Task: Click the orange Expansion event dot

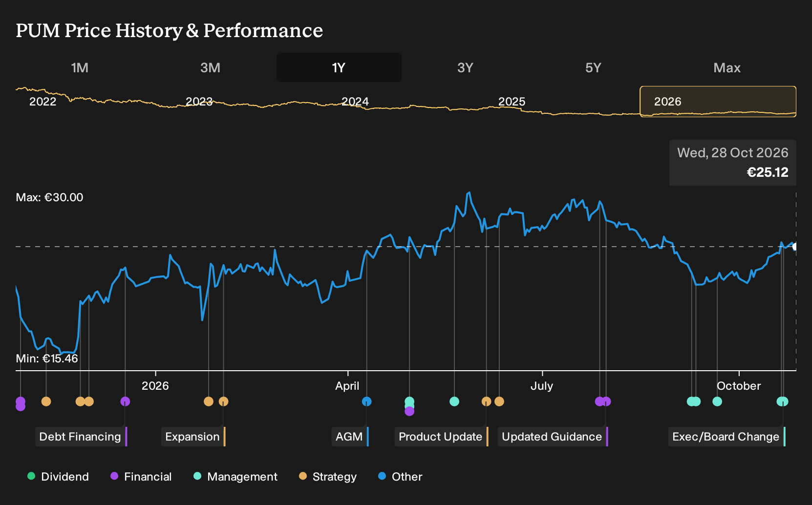Action: (x=223, y=401)
